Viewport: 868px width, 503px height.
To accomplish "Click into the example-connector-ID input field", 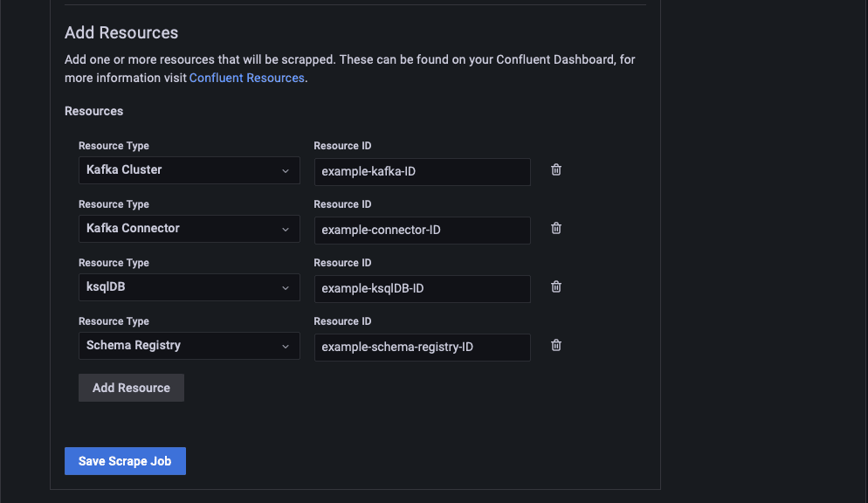I will point(422,231).
